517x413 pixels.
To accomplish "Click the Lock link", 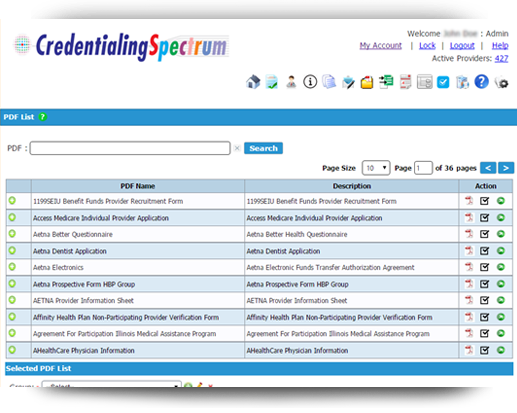I will click(x=427, y=45).
